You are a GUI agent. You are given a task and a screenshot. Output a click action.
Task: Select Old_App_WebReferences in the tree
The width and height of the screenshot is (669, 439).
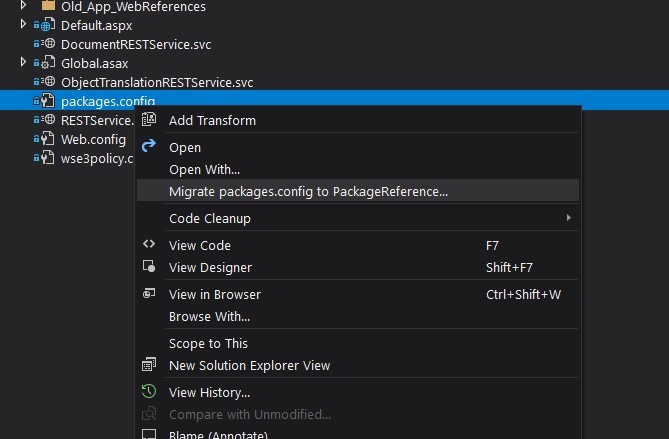pyautogui.click(x=133, y=6)
